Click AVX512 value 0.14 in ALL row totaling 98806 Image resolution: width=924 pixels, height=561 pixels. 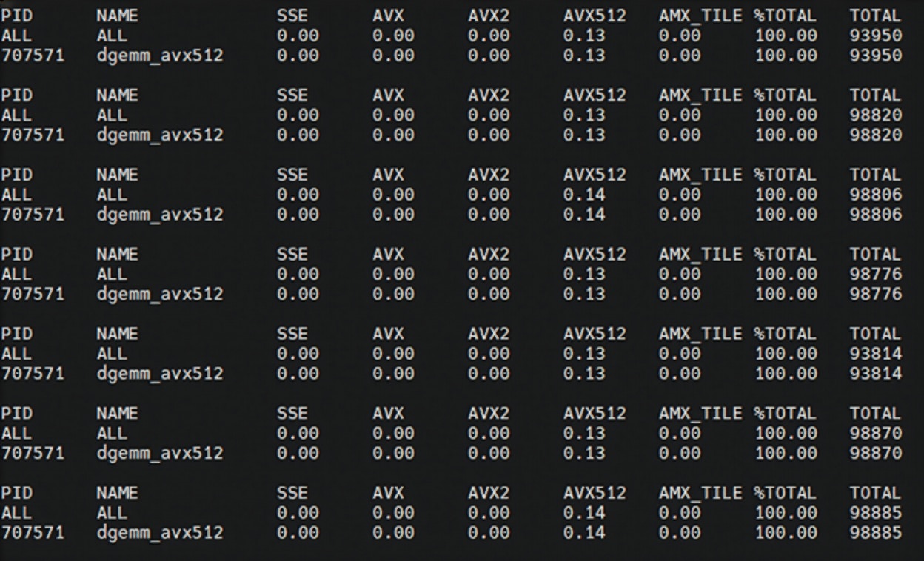pos(584,195)
